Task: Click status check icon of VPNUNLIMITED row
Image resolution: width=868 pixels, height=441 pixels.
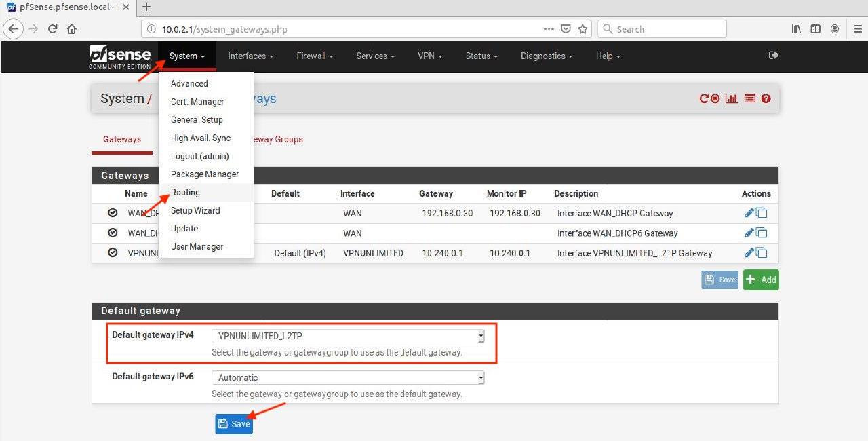Action: tap(113, 253)
